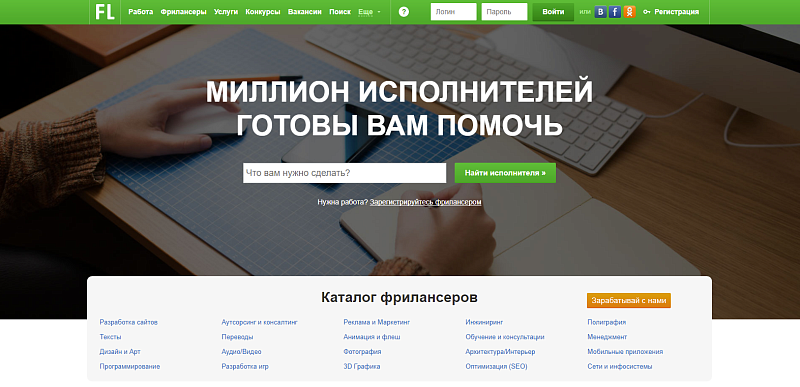This screenshot has height=387, width=800.
Task: Open the Мобильные приложения category
Action: (625, 352)
